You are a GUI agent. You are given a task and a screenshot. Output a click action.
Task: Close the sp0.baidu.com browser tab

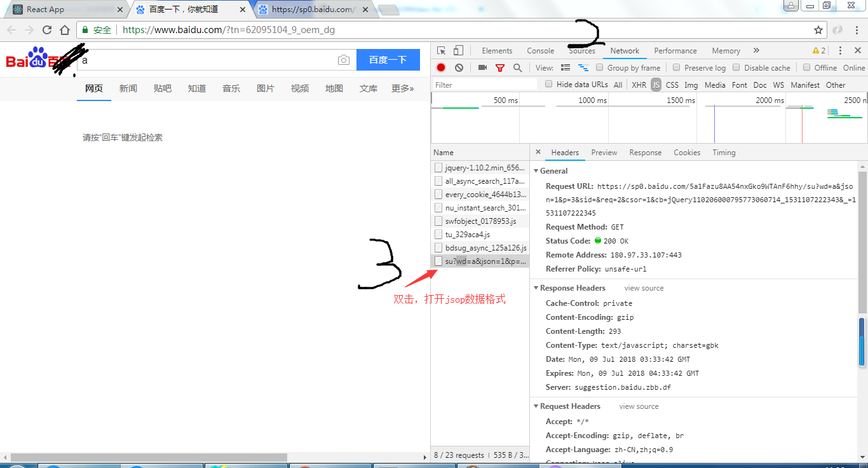365,10
